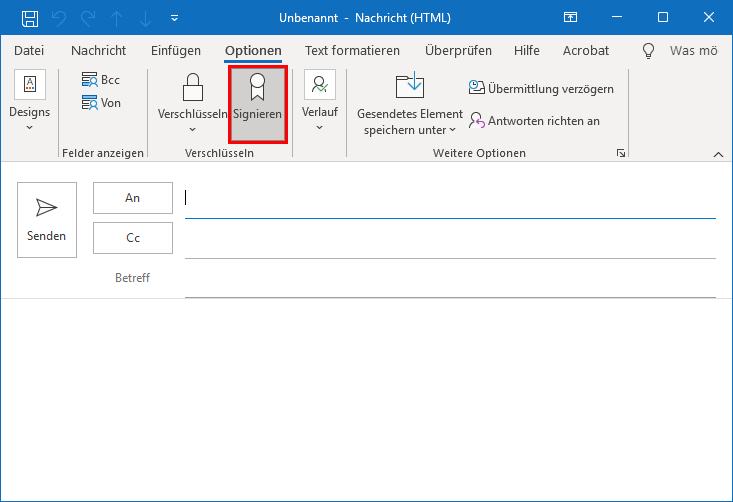Image resolution: width=733 pixels, height=502 pixels.
Task: Click Übermittlung verzögern
Action: (x=541, y=88)
